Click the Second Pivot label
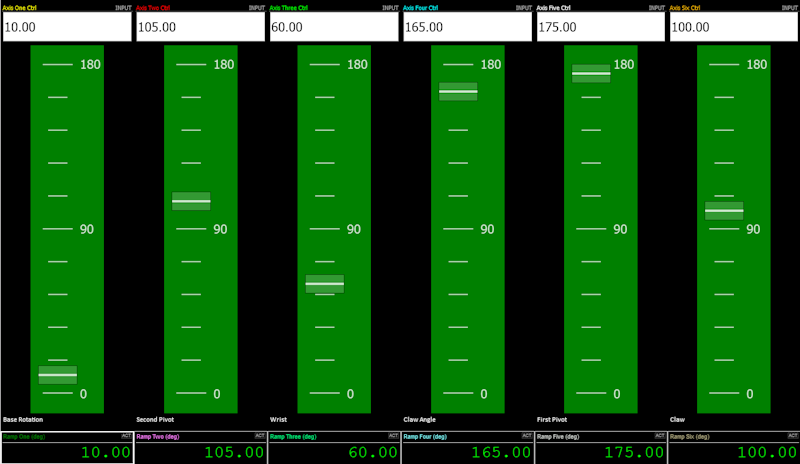Image resolution: width=800 pixels, height=464 pixels. coord(155,420)
